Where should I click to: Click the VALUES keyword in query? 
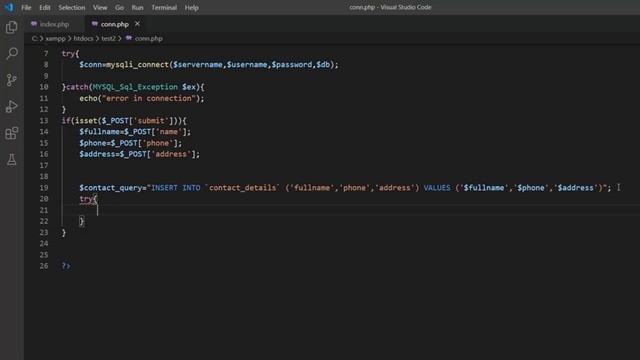[437, 187]
